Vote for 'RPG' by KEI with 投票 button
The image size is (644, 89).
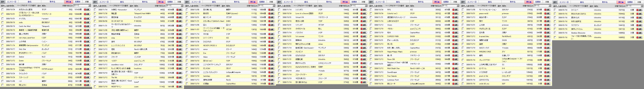pos(455,10)
